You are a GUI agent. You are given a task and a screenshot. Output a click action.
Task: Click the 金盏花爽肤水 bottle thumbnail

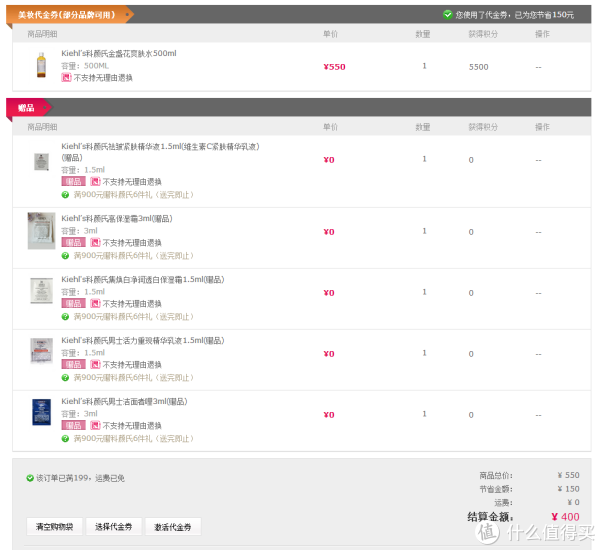(41, 65)
